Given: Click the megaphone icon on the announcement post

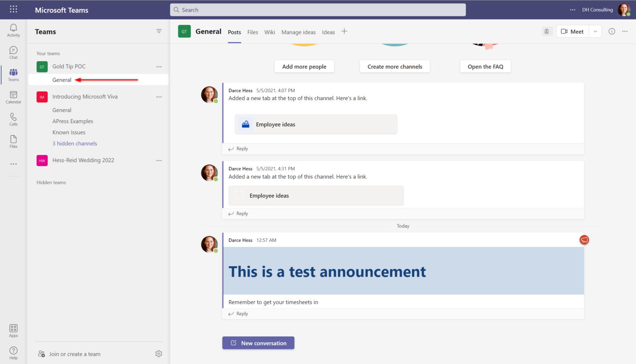Looking at the screenshot, I should [584, 240].
